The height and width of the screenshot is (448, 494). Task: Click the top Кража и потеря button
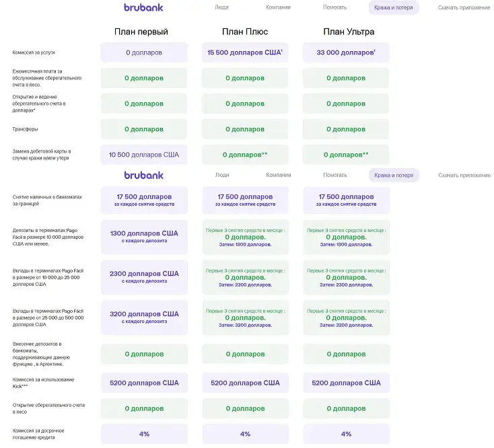click(x=394, y=7)
